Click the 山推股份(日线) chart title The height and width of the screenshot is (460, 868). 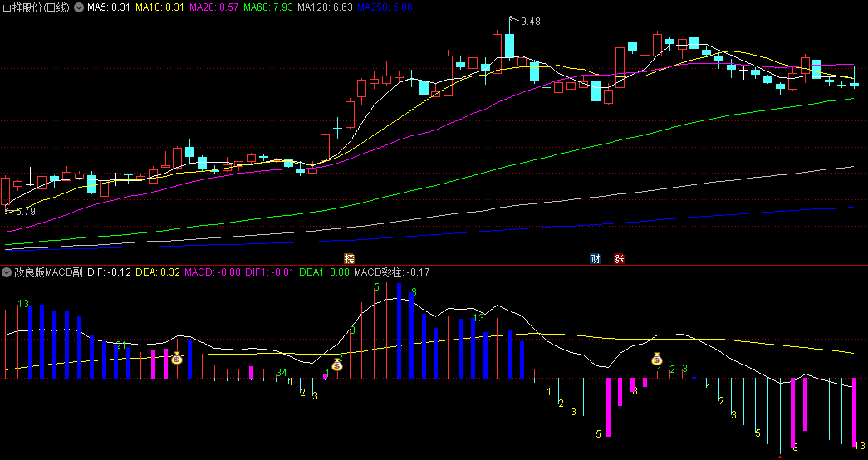(x=37, y=7)
